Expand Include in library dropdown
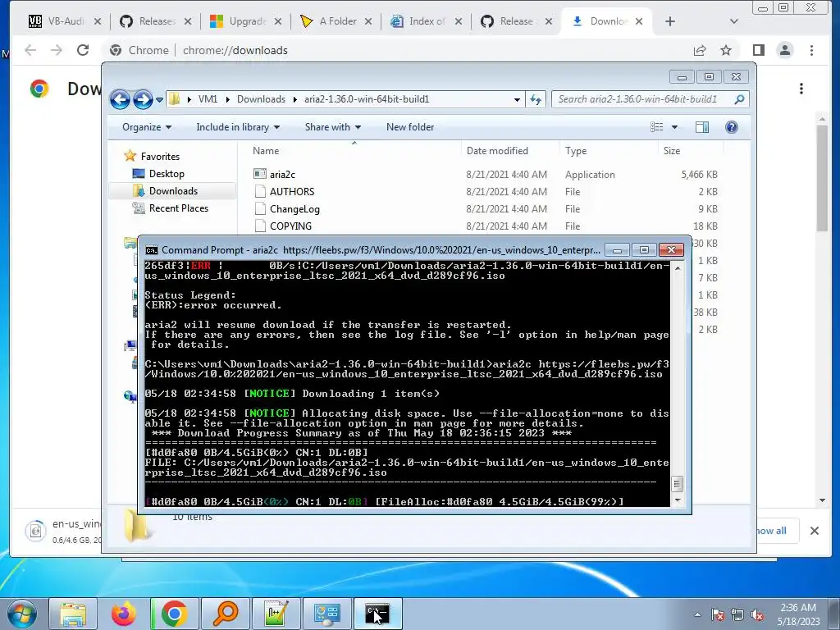Viewport: 840px width, 630px height. [238, 127]
